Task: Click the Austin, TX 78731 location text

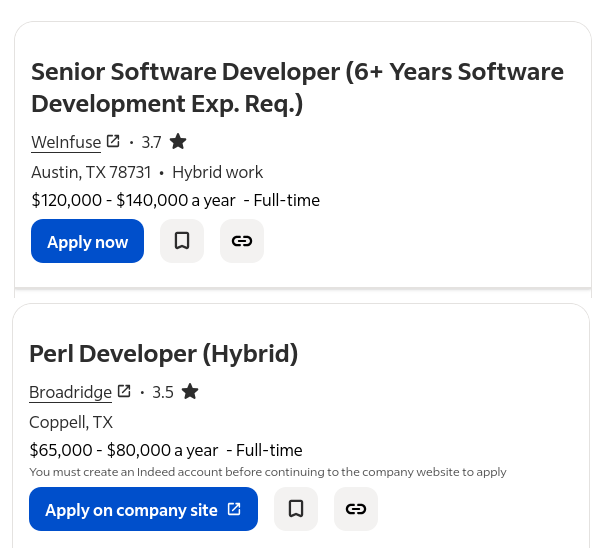Action: (x=91, y=172)
